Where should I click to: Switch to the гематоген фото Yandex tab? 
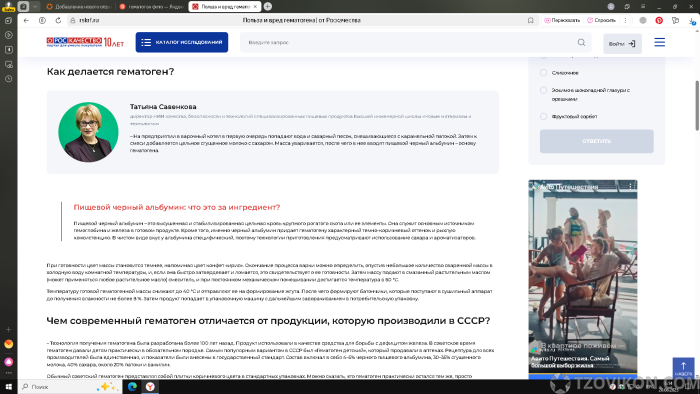coord(152,6)
